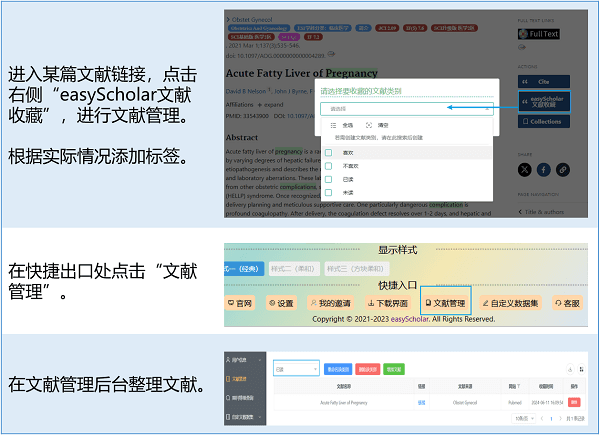
Task: Open the 已读 category dropdown in the literature manager
Action: pos(296,369)
